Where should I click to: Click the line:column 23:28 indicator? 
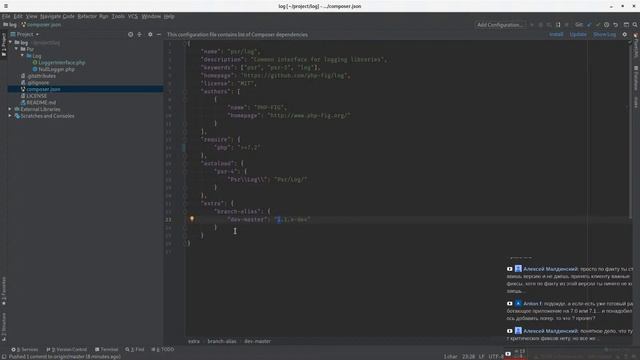tap(468, 356)
